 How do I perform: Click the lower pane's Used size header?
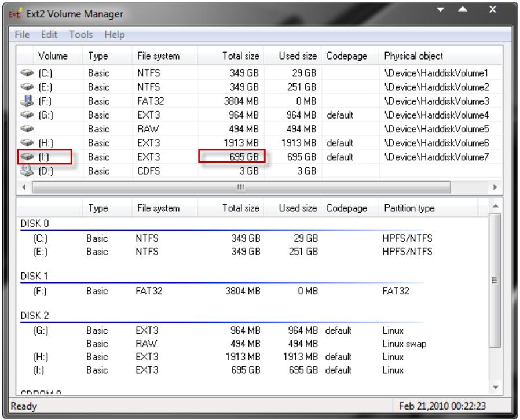[292, 208]
